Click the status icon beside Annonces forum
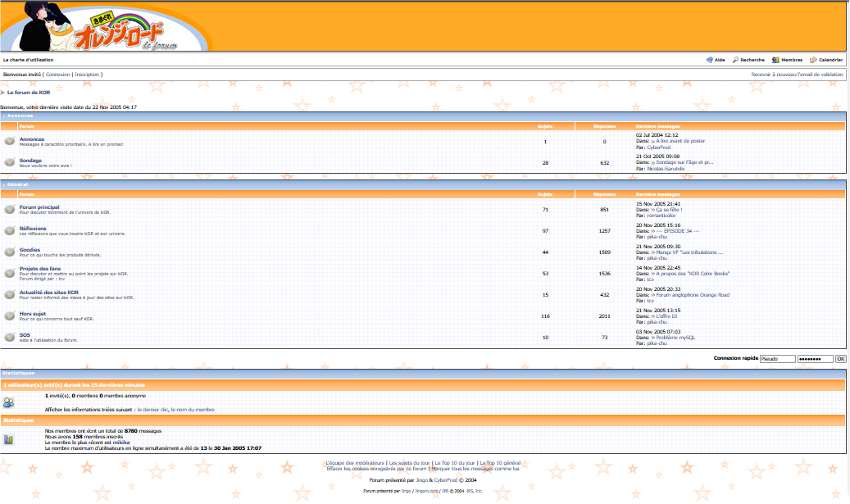Screen dimensions: 850x504 (10, 141)
